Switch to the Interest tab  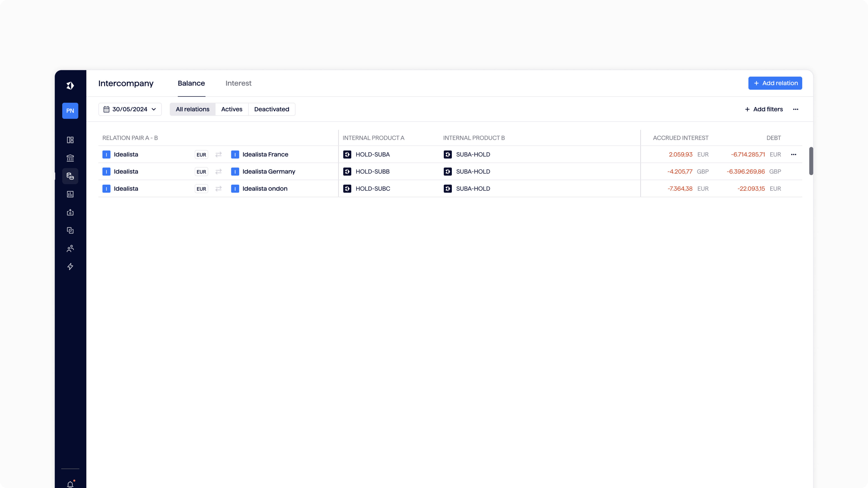(238, 83)
